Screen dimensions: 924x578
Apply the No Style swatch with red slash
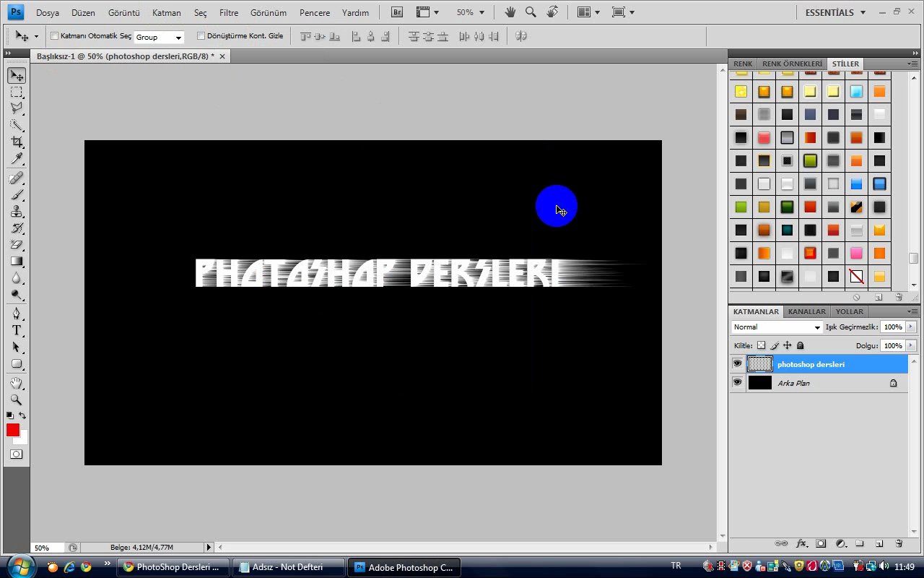[856, 276]
